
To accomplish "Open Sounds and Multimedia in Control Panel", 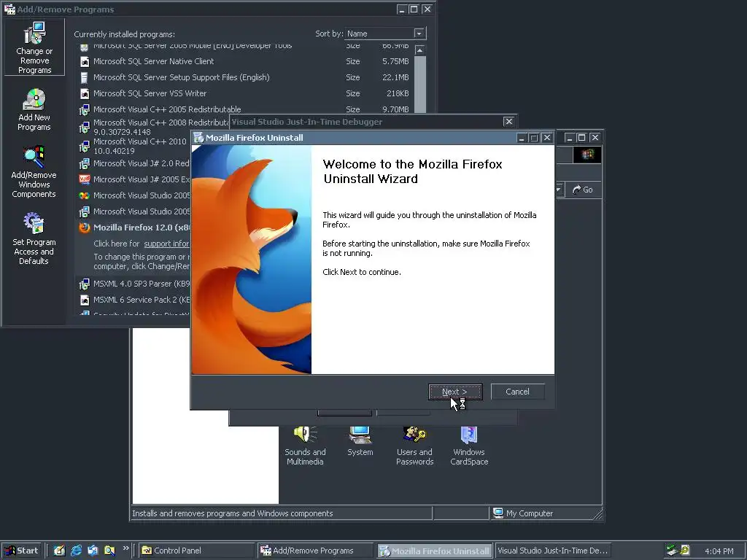I will point(305,446).
